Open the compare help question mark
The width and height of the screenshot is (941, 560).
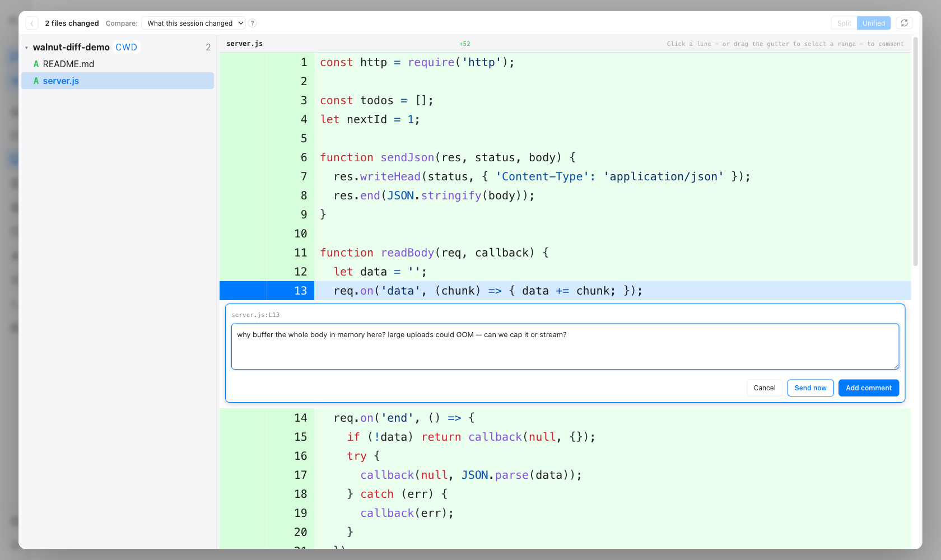click(x=253, y=23)
